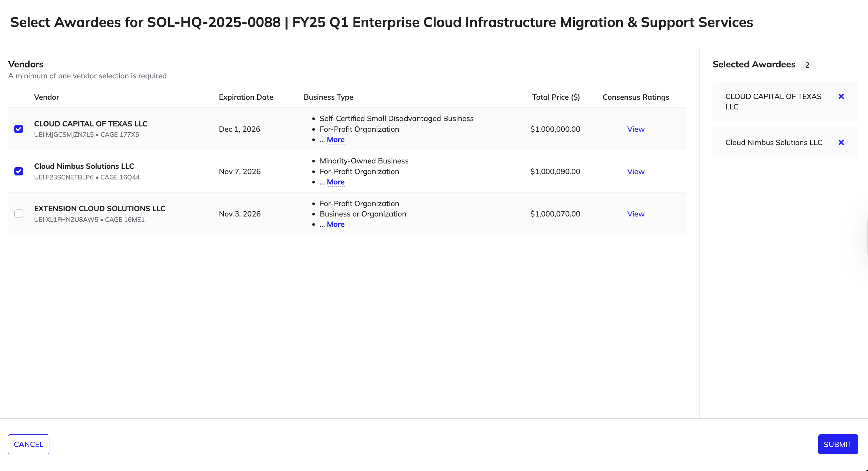Click the UEI F23SCNETBLP6 identifier text
The width and height of the screenshot is (868, 471).
64,177
